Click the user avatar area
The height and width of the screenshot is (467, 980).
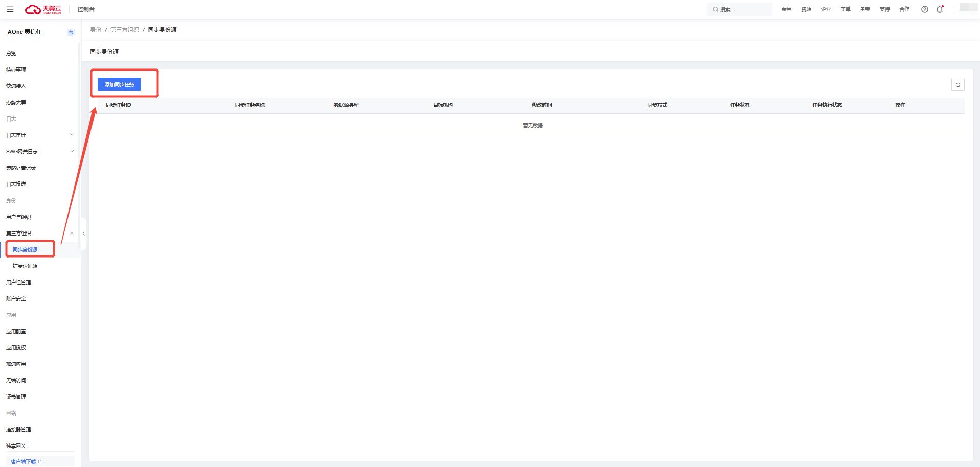pos(968,8)
